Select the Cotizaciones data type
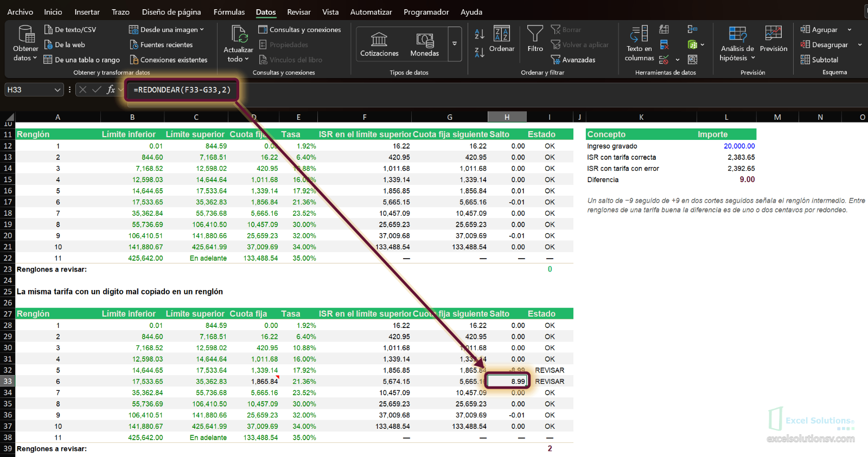The height and width of the screenshot is (457, 868). click(x=379, y=44)
